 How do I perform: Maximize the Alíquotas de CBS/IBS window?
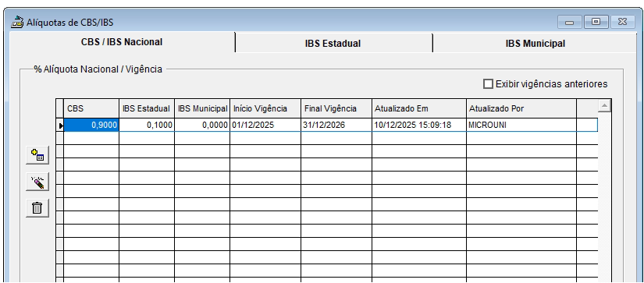point(596,22)
